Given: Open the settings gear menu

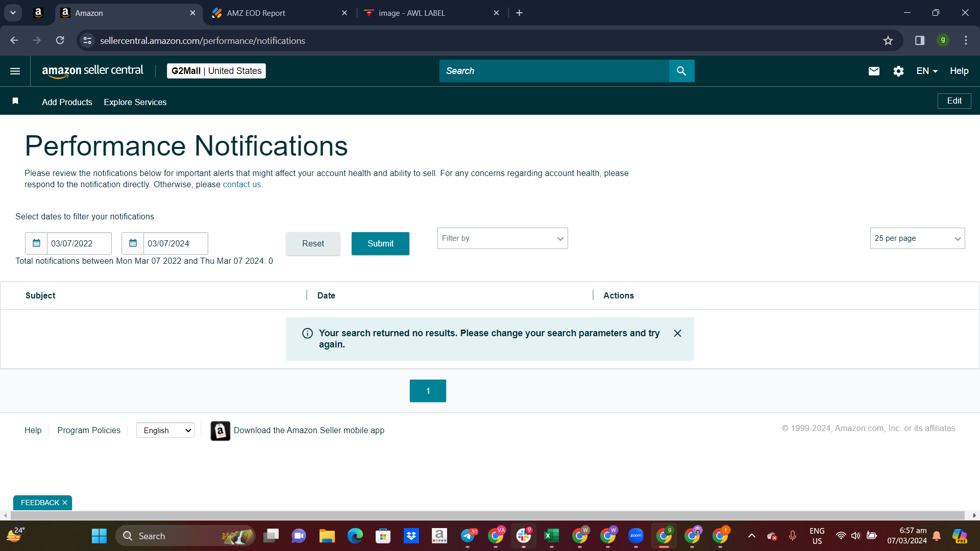Looking at the screenshot, I should point(898,71).
